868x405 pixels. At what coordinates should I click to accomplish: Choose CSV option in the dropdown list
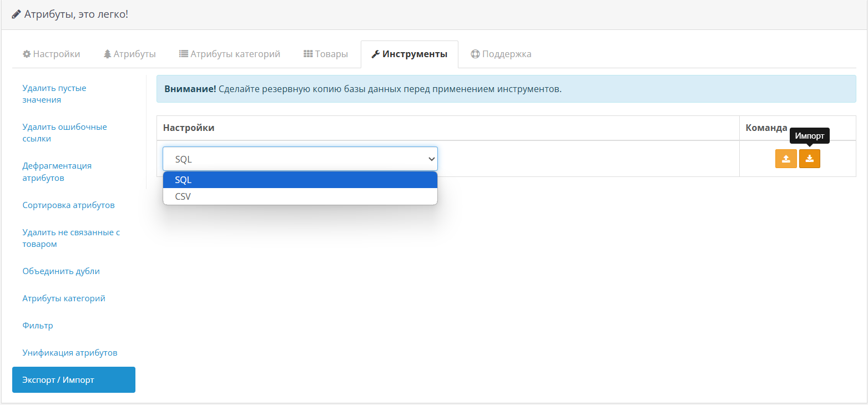pos(300,196)
